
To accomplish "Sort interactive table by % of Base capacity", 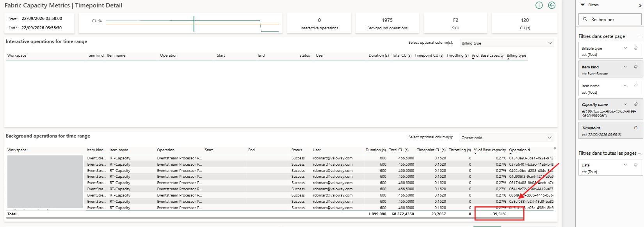I will [487, 55].
